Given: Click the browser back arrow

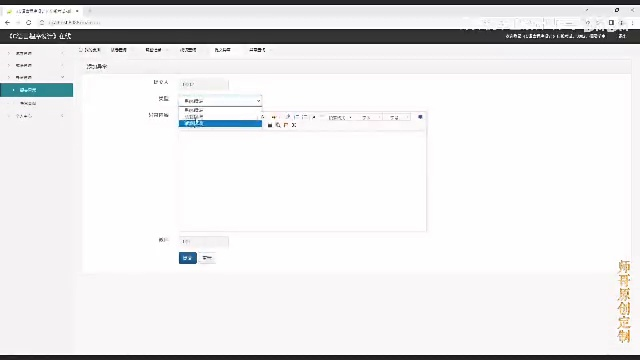Looking at the screenshot, I should pos(7,23).
